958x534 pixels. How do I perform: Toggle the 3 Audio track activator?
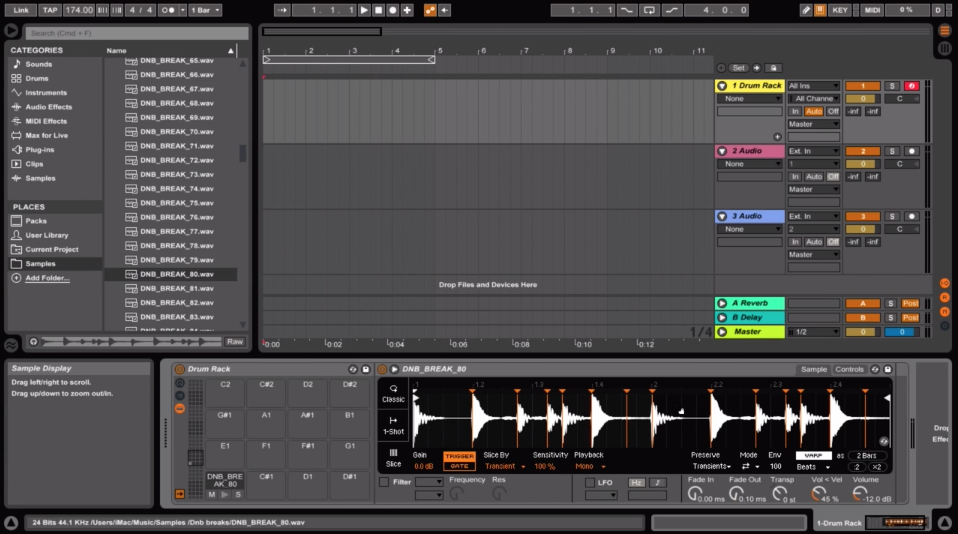[x=863, y=216]
